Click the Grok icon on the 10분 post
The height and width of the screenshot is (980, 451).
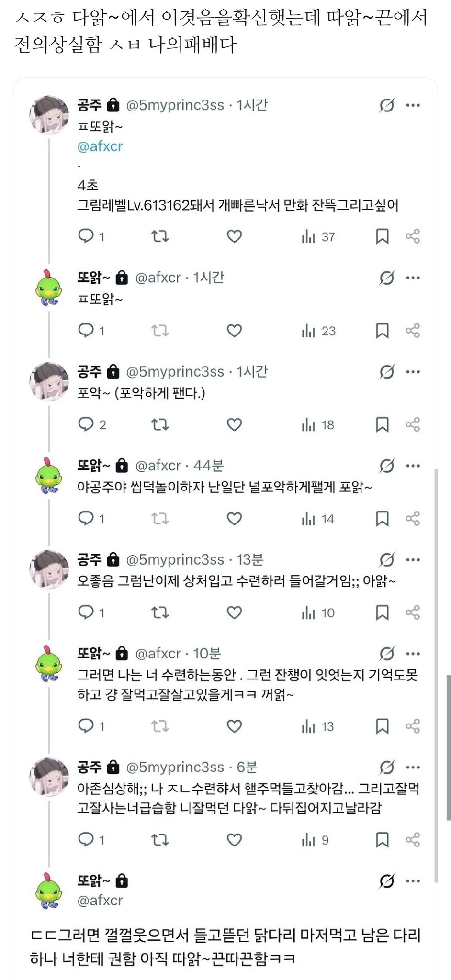(x=386, y=654)
